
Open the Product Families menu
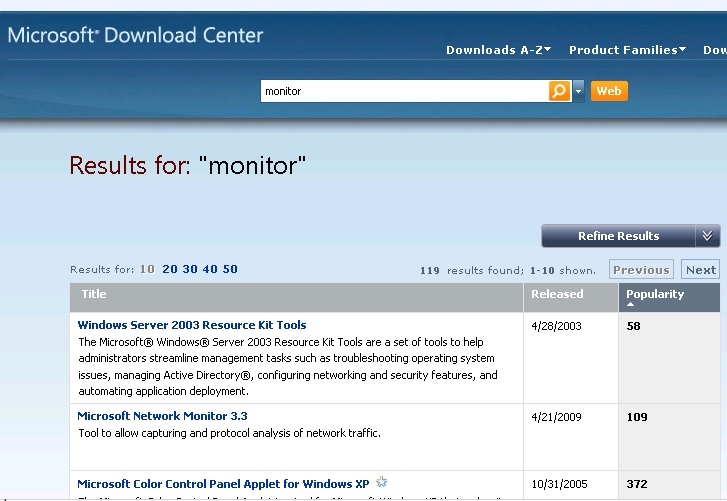pyautogui.click(x=627, y=50)
